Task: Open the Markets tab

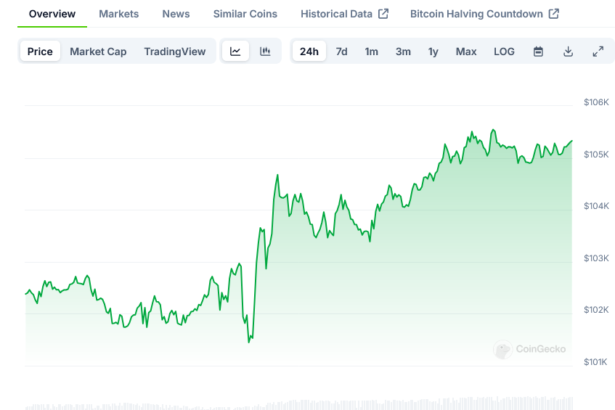Action: pyautogui.click(x=119, y=14)
